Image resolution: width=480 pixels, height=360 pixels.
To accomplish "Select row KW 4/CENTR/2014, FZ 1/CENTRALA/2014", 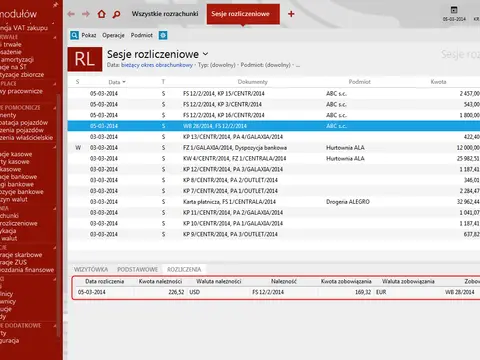I will point(274,158).
